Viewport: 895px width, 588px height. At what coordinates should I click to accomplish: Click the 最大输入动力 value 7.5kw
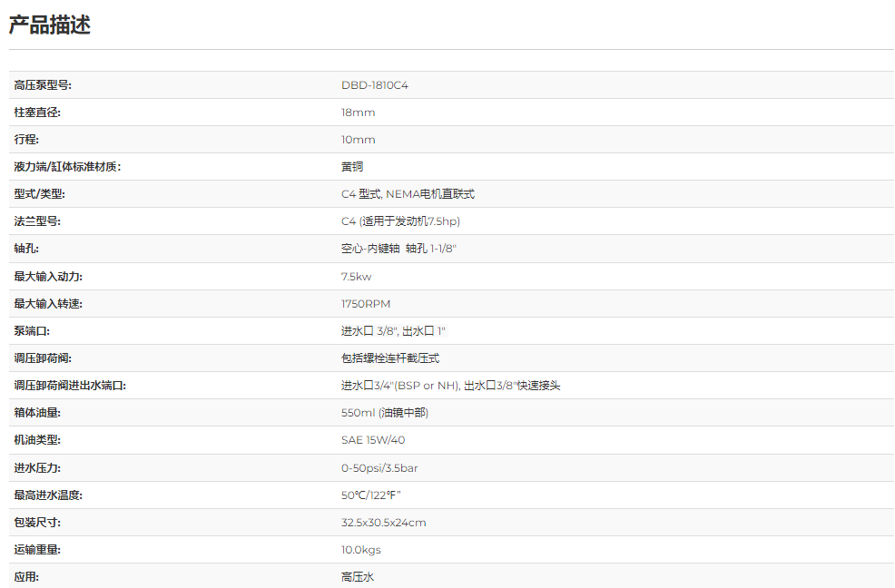tap(356, 277)
